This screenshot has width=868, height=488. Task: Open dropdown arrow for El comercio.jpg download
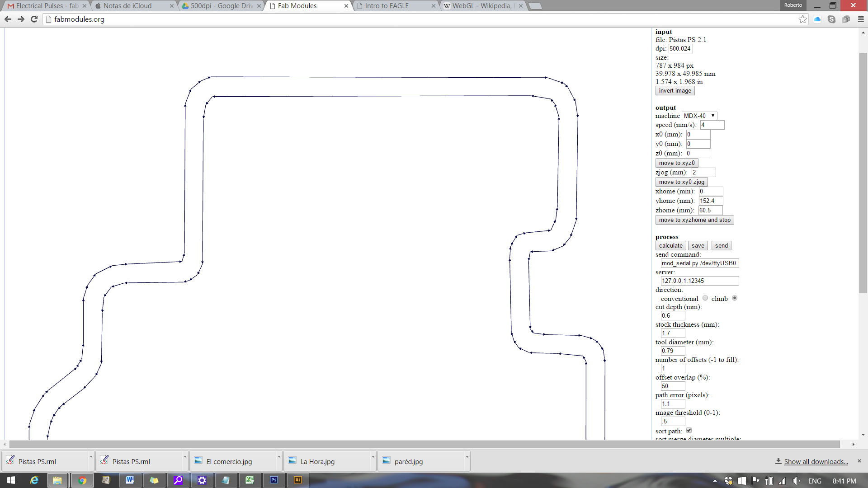coord(279,461)
